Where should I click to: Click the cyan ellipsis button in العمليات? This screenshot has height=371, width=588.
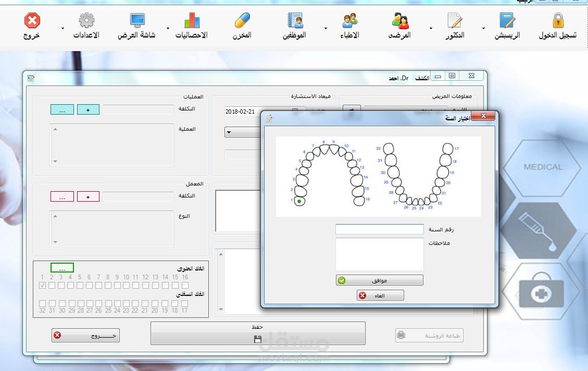[62, 109]
